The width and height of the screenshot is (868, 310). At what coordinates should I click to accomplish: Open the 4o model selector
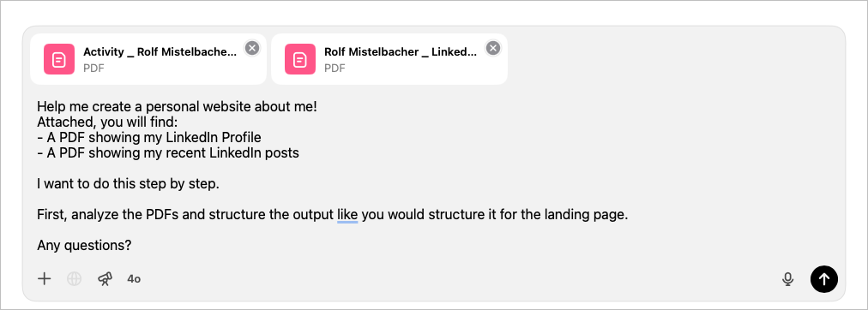(x=134, y=279)
